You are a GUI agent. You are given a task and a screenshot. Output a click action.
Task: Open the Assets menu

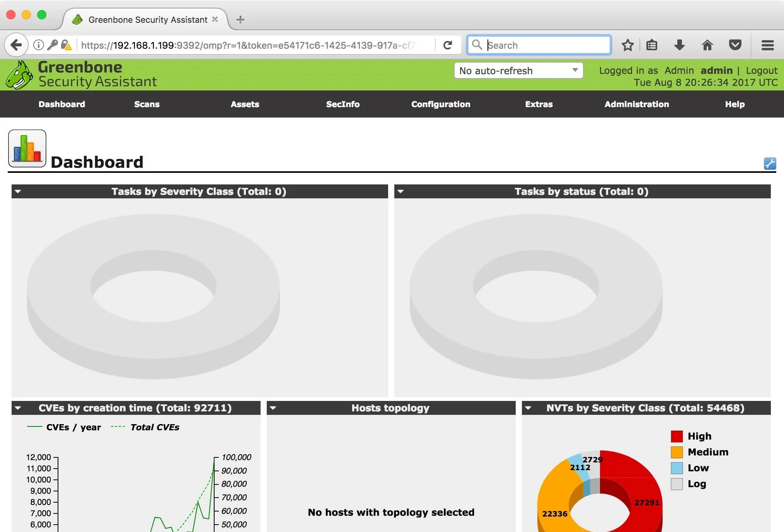(245, 104)
